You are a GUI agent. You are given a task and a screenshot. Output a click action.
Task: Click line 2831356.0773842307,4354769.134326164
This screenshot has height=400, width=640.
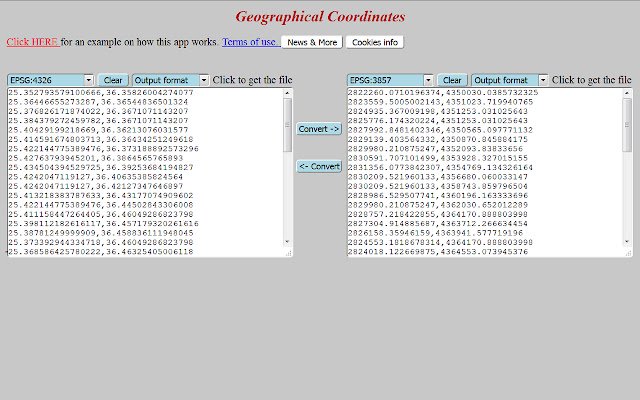coord(440,168)
